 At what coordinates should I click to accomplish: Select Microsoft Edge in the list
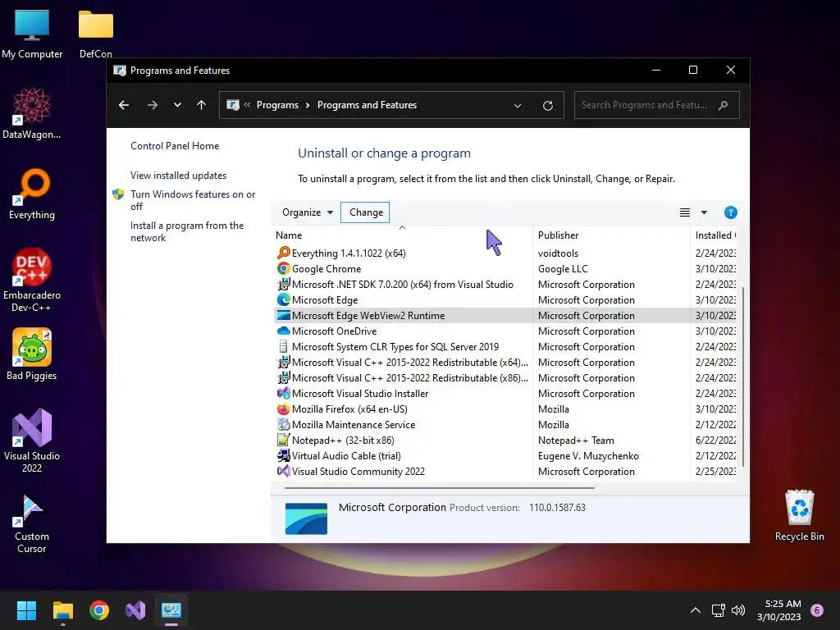coord(505,300)
